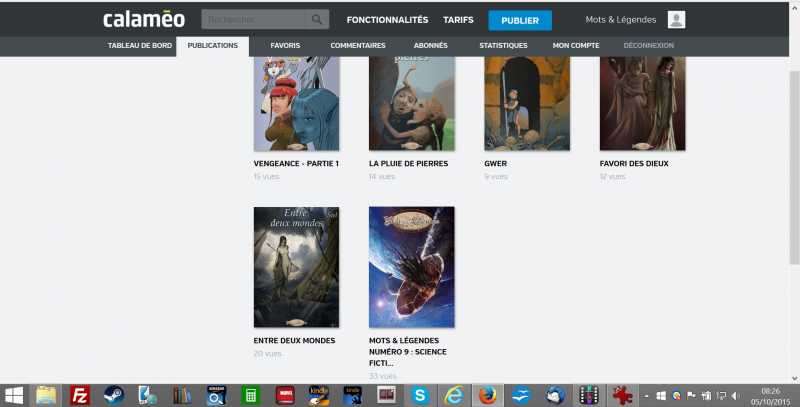
Task: Open the Tarifs page link
Action: pyautogui.click(x=458, y=20)
